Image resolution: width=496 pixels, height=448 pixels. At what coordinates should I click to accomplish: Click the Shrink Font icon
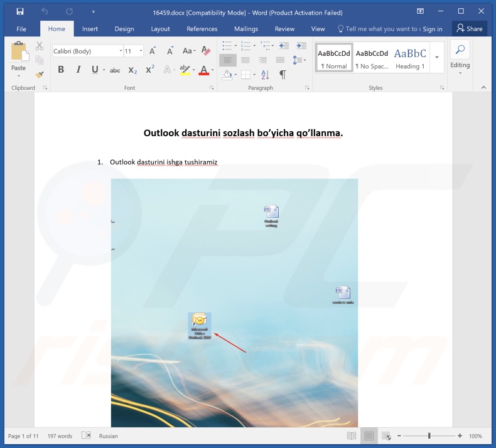pyautogui.click(x=170, y=51)
